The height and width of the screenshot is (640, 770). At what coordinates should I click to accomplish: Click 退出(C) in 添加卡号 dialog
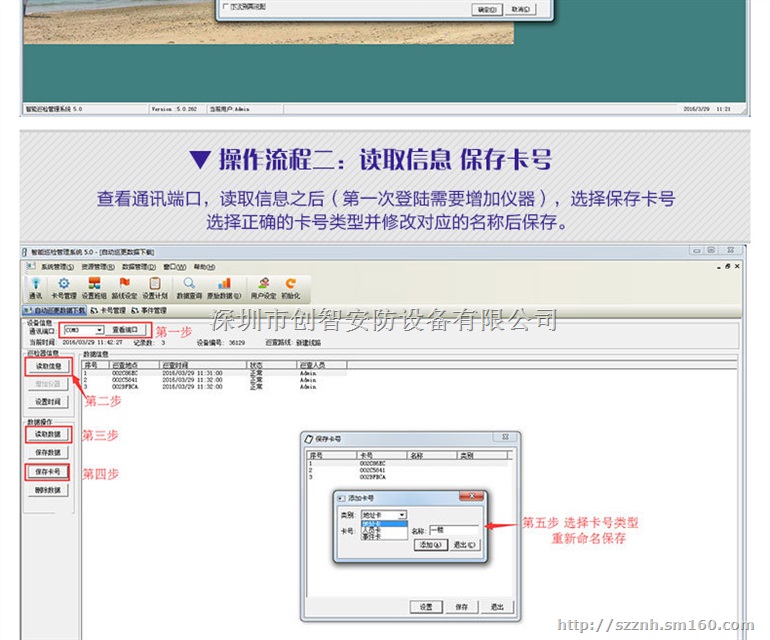[x=464, y=545]
